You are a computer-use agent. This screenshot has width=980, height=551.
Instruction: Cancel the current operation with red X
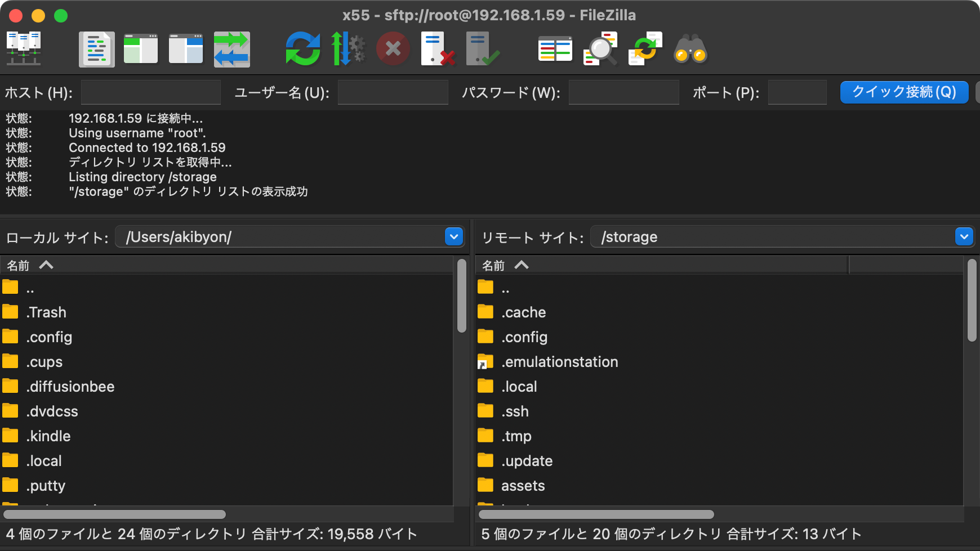point(393,49)
